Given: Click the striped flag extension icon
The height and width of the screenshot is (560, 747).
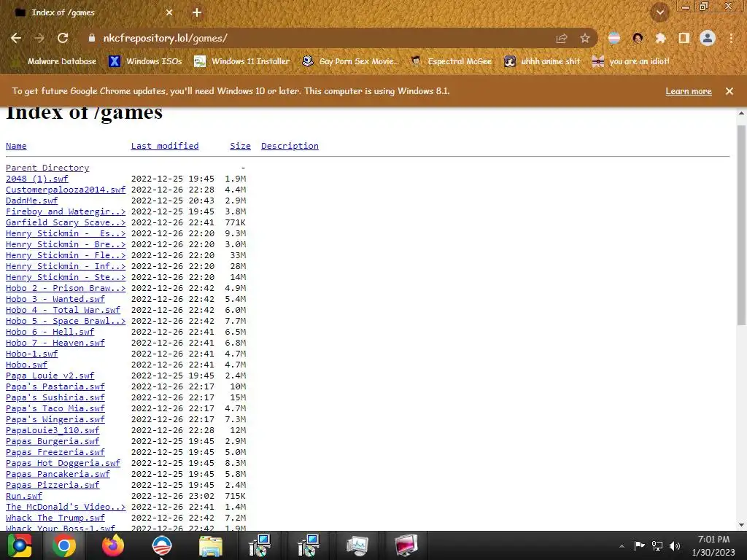Looking at the screenshot, I should click(x=614, y=38).
